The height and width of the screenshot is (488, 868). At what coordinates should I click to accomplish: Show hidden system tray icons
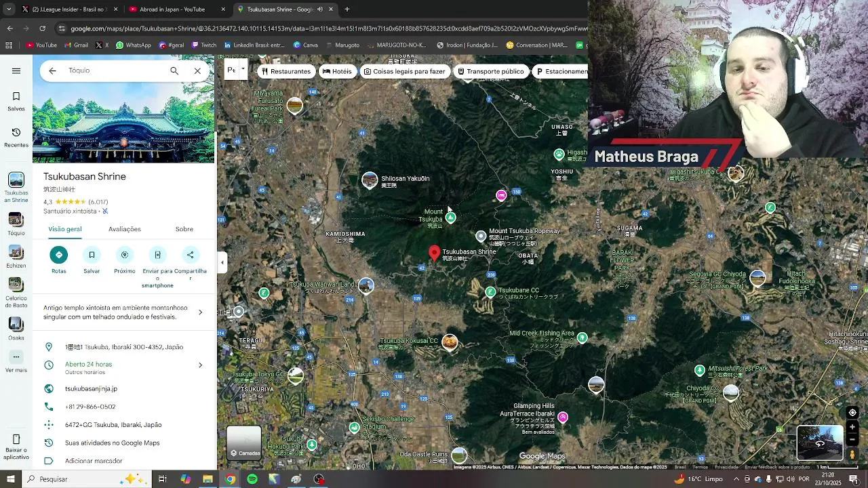click(737, 479)
